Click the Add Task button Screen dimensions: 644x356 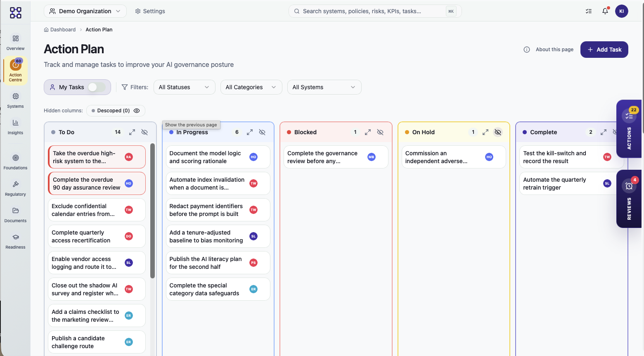pos(604,50)
